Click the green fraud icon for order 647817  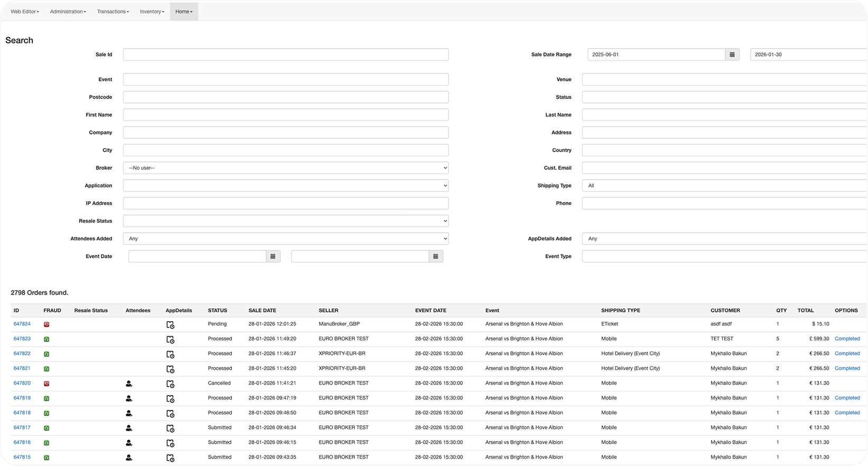(46, 428)
